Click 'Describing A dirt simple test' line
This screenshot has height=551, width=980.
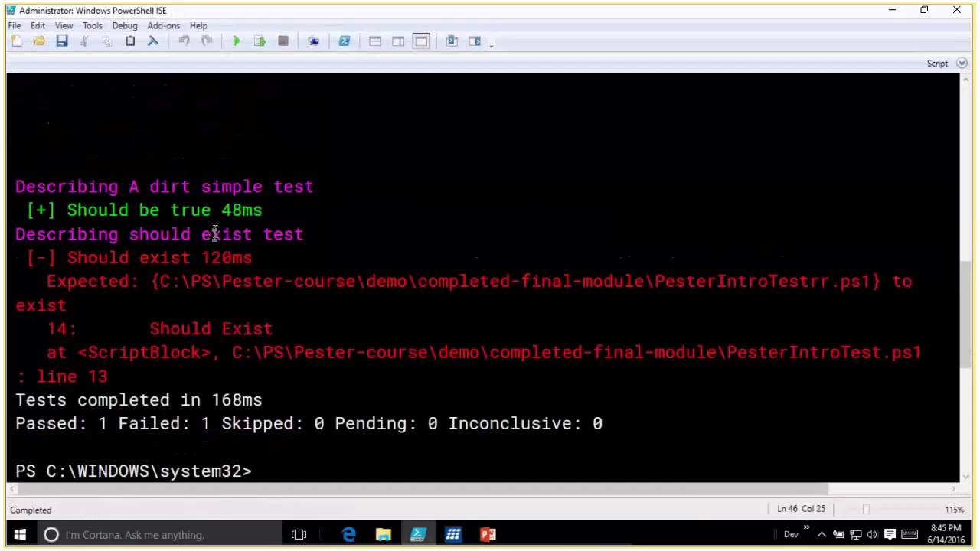point(164,187)
